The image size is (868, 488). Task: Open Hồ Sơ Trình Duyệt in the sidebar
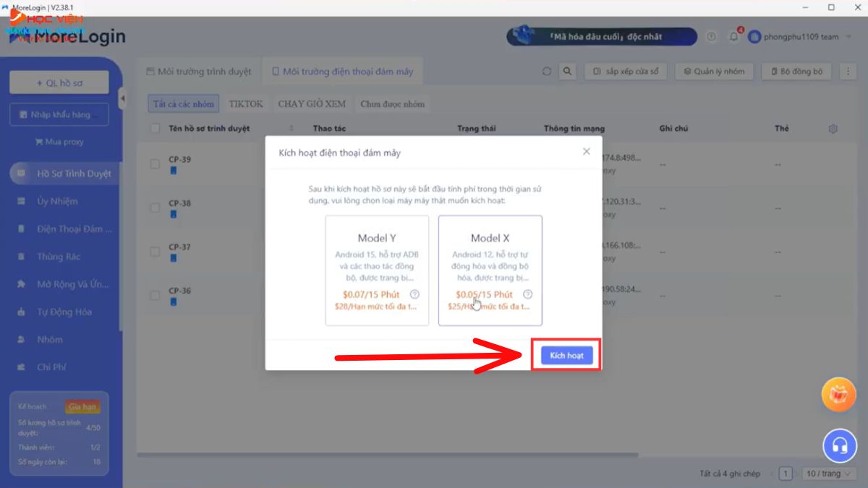[64, 174]
